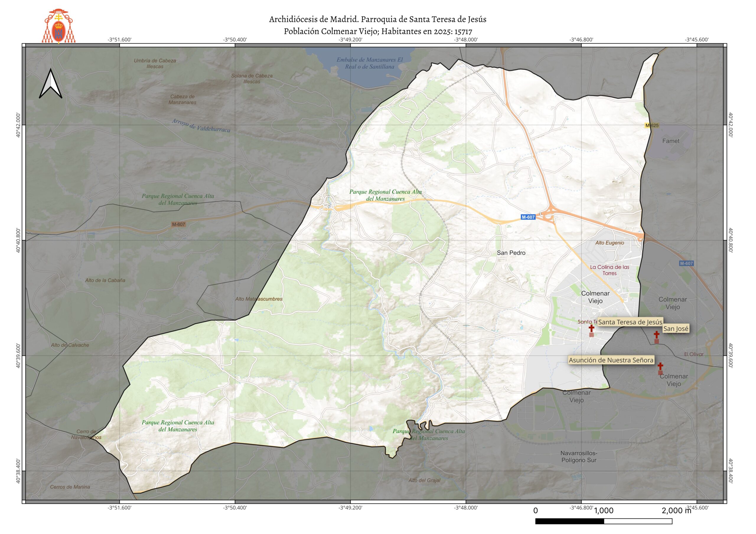Click the Navarrosillos-Polígono Sur label
756x534 pixels.
coord(579,457)
